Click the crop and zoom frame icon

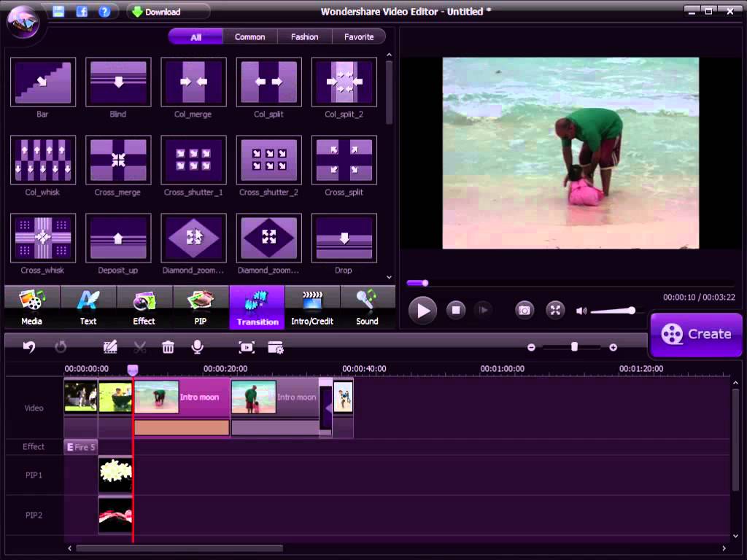(247, 347)
